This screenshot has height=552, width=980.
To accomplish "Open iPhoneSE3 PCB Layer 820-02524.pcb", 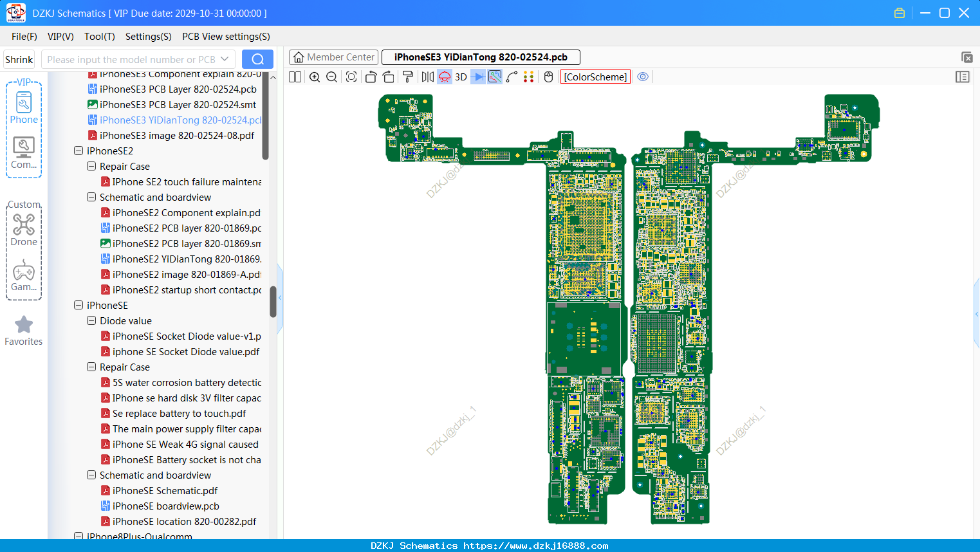I will [x=172, y=89].
